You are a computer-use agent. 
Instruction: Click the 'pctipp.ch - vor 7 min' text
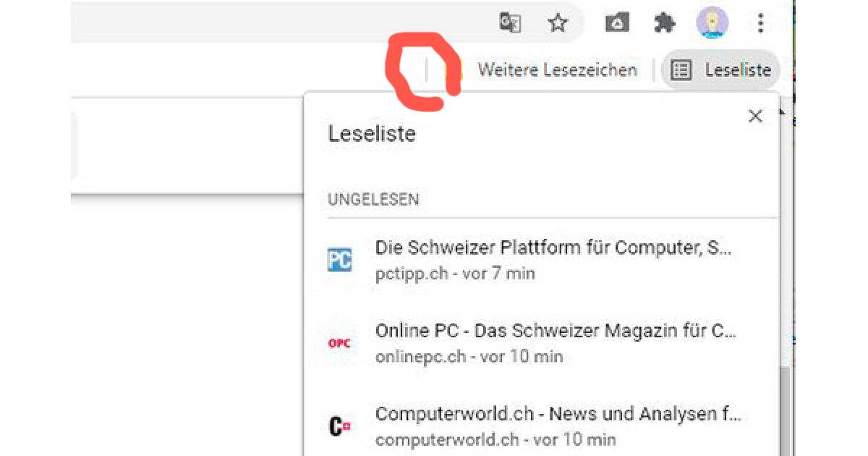click(455, 274)
